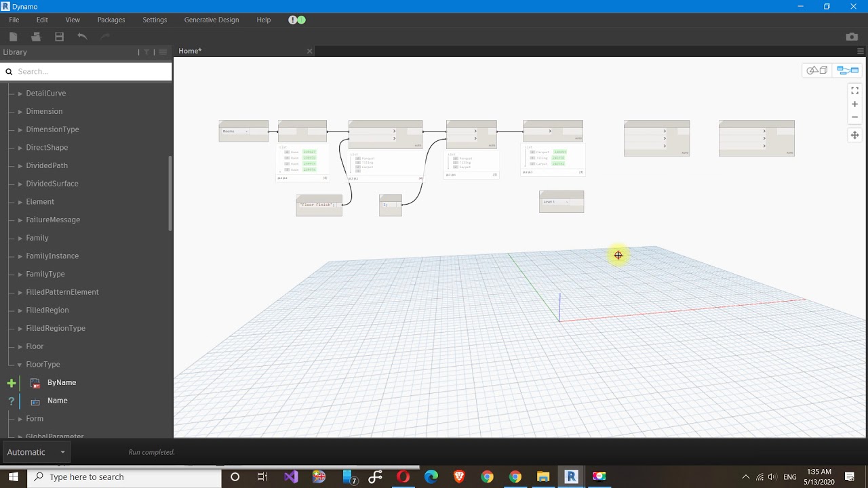Open the Level 1 dropdown in the node
The width and height of the screenshot is (868, 488).
555,202
